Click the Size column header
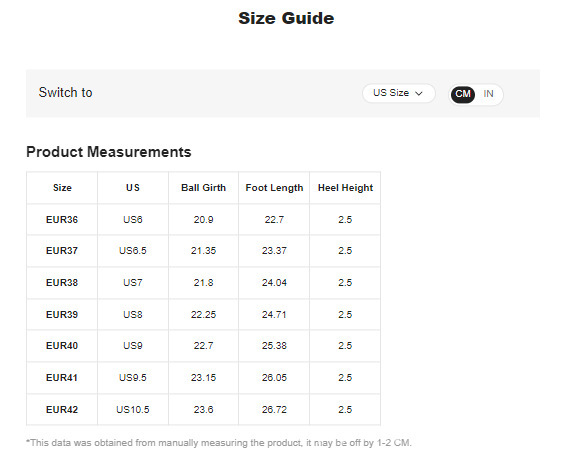The height and width of the screenshot is (457, 567). [62, 188]
